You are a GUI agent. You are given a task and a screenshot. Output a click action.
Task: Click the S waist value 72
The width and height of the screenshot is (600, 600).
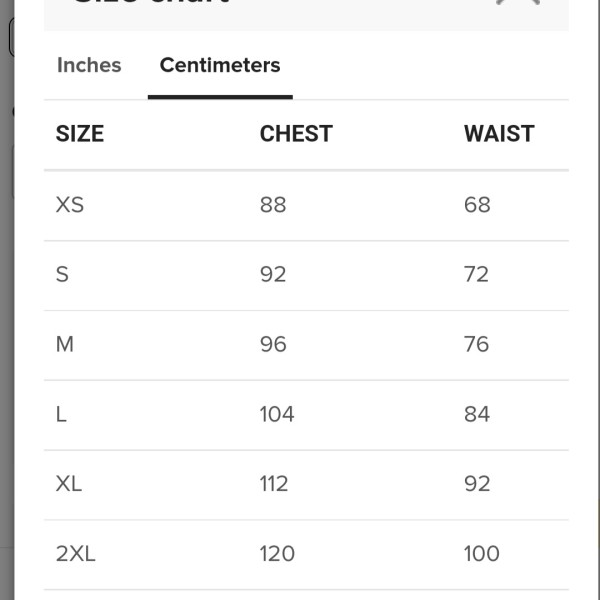[476, 274]
